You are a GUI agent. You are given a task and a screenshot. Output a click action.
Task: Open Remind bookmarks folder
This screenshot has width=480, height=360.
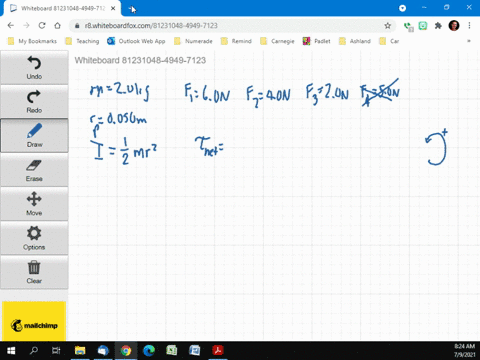[236, 41]
